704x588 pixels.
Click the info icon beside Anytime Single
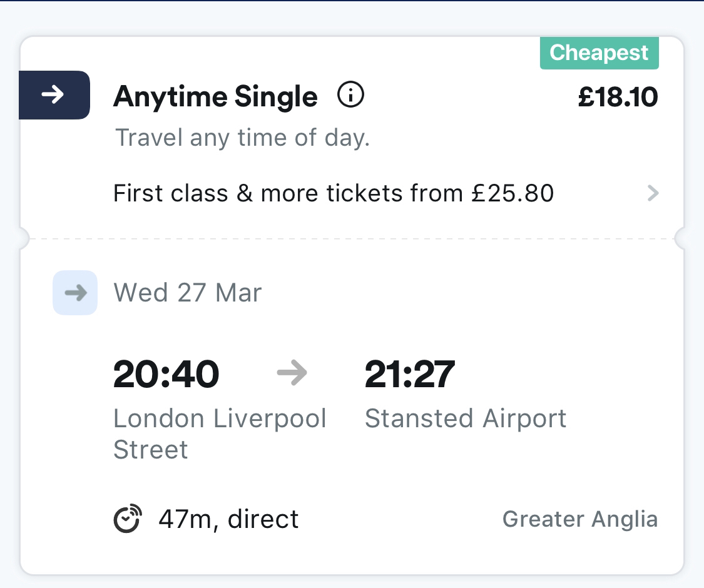[350, 96]
